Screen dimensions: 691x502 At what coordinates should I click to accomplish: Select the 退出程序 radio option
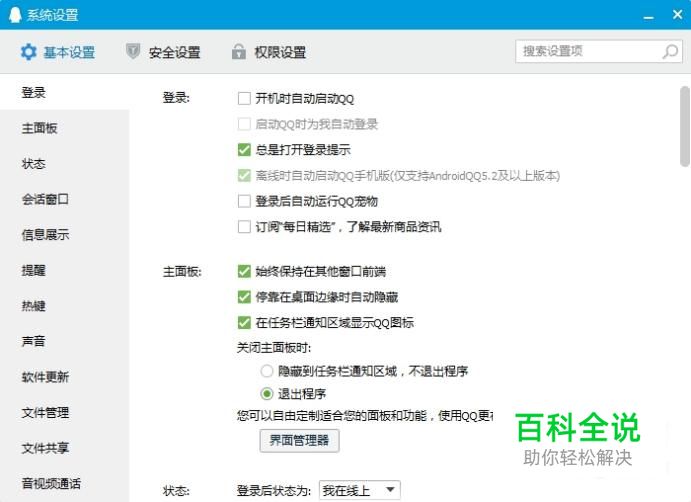[267, 394]
